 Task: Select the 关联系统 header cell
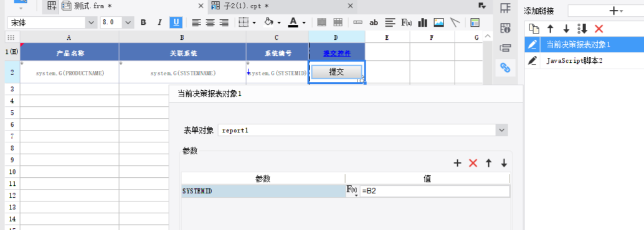[182, 52]
